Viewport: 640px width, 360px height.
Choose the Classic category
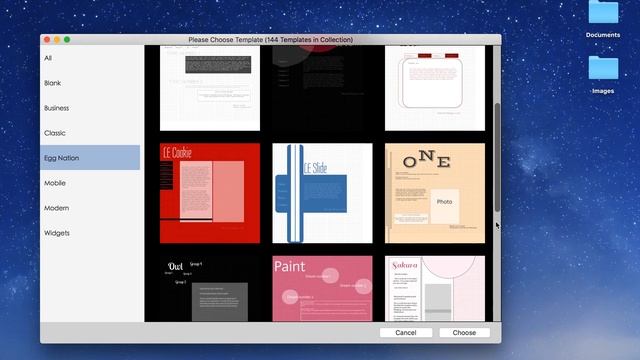90,133
